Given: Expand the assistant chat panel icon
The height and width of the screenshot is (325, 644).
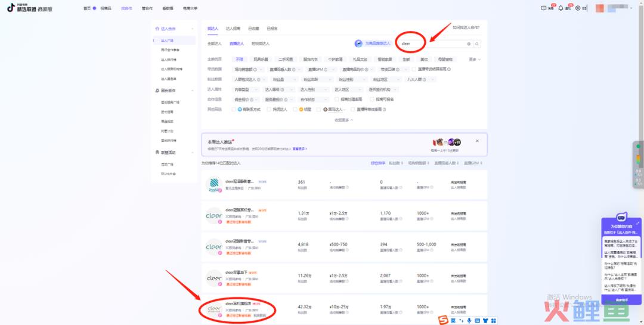Looking at the screenshot, I should click(x=637, y=223).
